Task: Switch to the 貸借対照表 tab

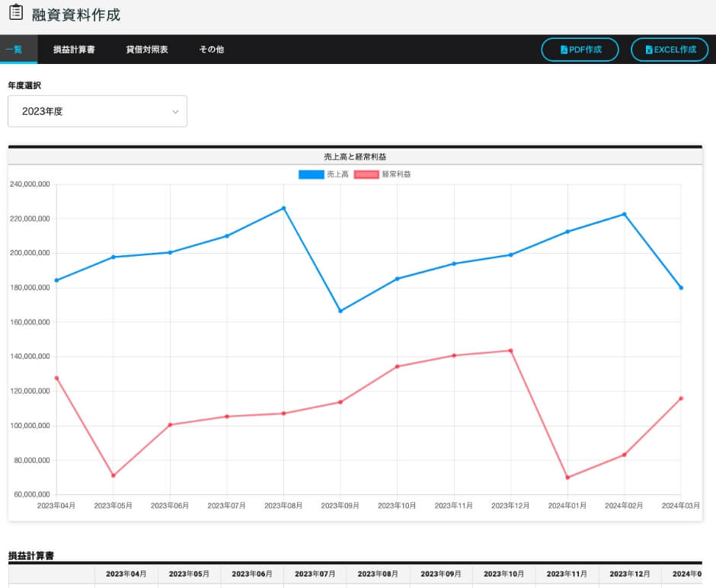Action: click(x=147, y=50)
